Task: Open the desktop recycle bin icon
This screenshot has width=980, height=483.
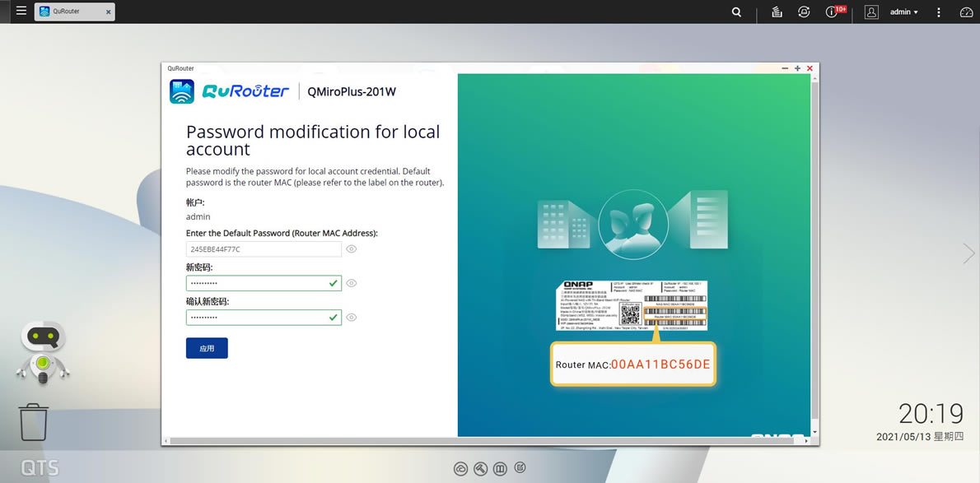Action: 33,422
